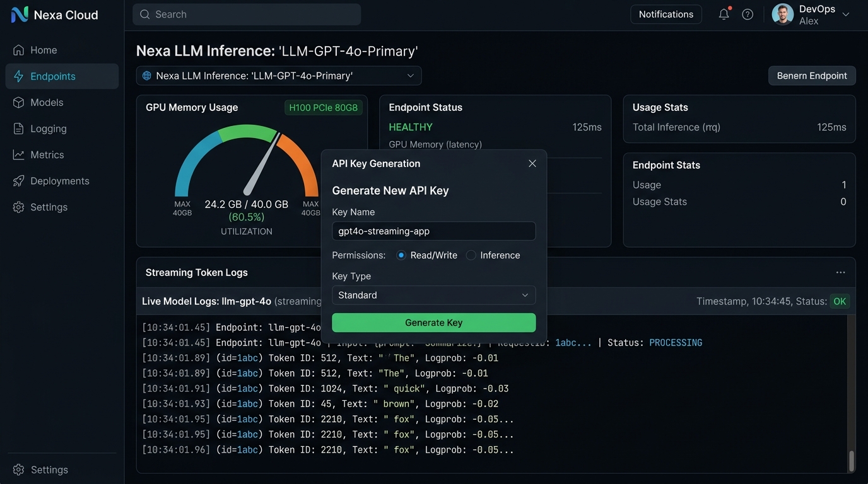This screenshot has height=484, width=868.
Task: Click the GPU memory usage gauge
Action: pyautogui.click(x=247, y=161)
